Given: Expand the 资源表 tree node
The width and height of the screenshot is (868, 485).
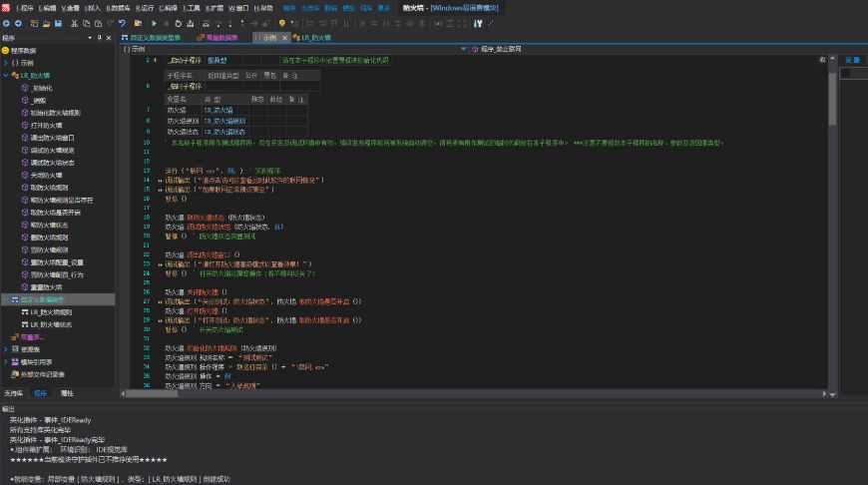Looking at the screenshot, I should pos(6,349).
